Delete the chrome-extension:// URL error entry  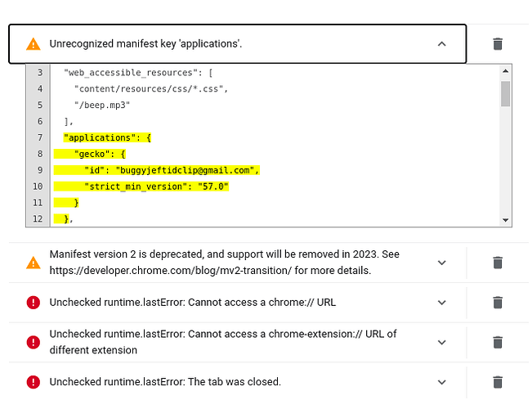tap(498, 342)
